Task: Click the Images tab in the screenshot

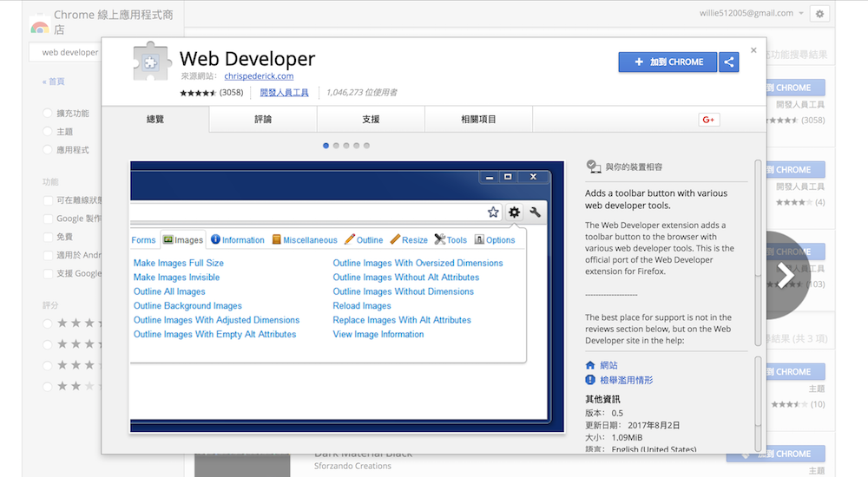Action: [x=182, y=239]
